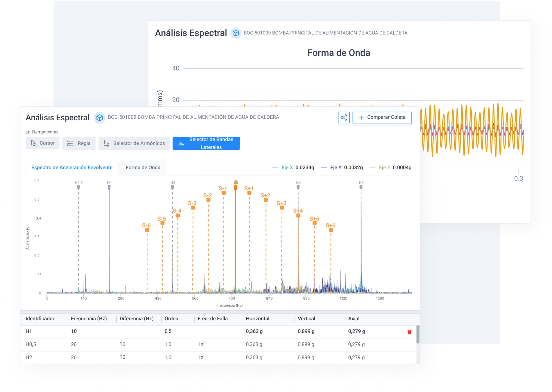
Task: Activate the Regla ruler tool
Action: pos(79,143)
